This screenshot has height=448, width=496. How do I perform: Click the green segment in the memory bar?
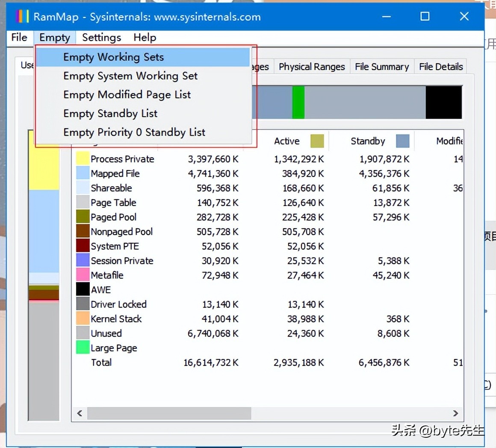(x=298, y=102)
